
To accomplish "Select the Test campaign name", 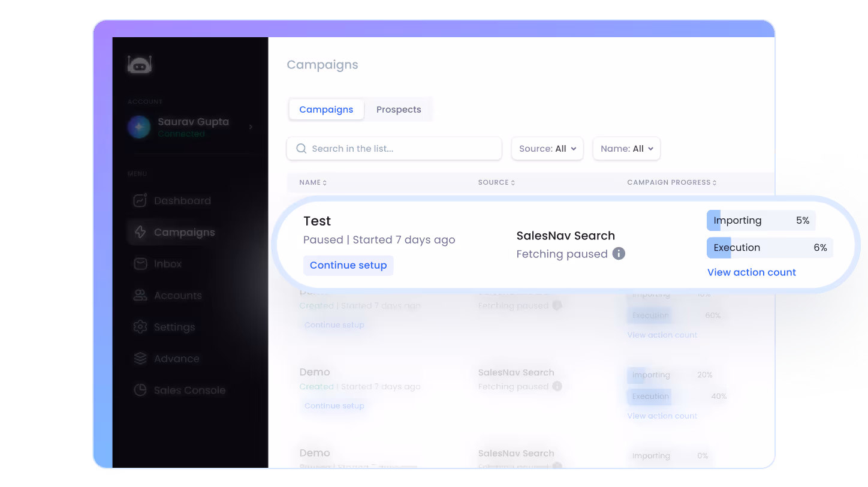I will [x=317, y=221].
